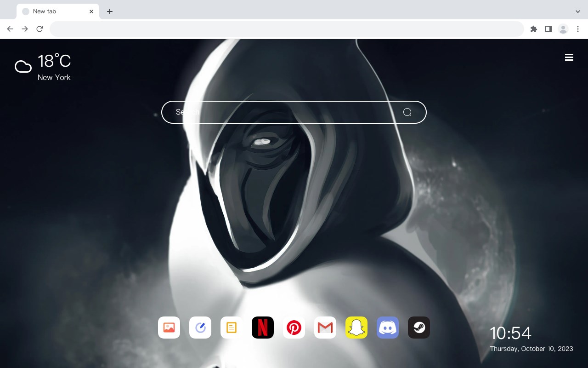Screen dimensions: 588x368
Task: Open the user profile avatar
Action: 563,29
